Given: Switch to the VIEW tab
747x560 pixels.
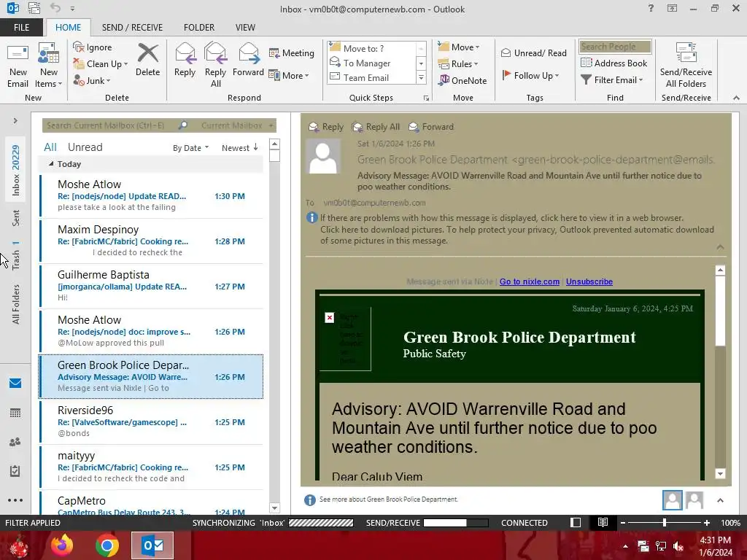Looking at the screenshot, I should tap(245, 27).
